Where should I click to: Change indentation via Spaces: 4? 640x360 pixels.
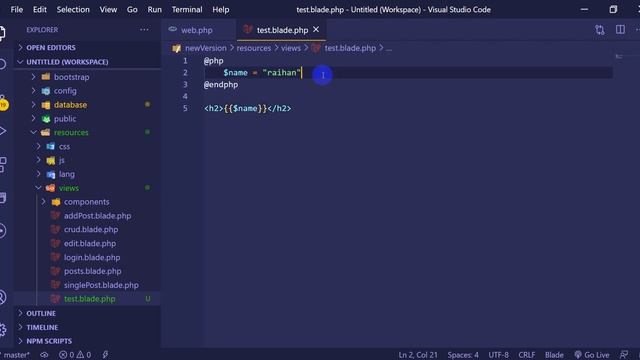(463, 355)
